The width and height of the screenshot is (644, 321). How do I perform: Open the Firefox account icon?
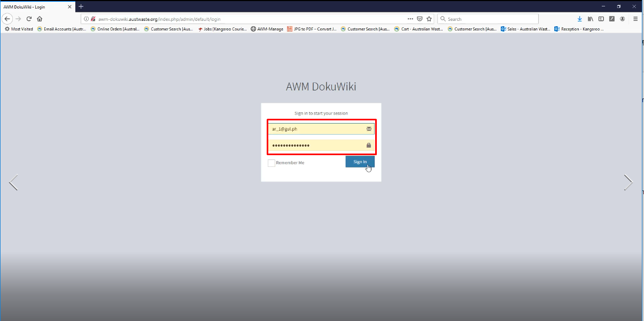622,19
